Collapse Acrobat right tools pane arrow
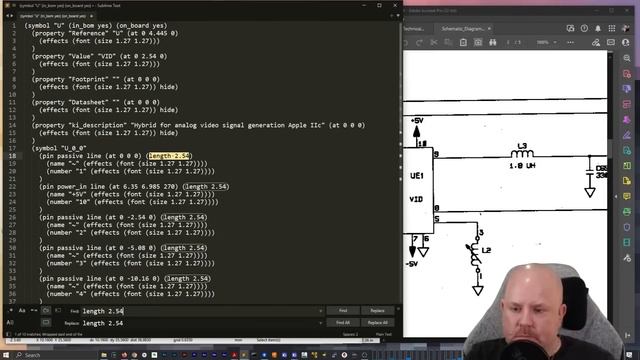This screenshot has height=360, width=640. click(x=616, y=196)
